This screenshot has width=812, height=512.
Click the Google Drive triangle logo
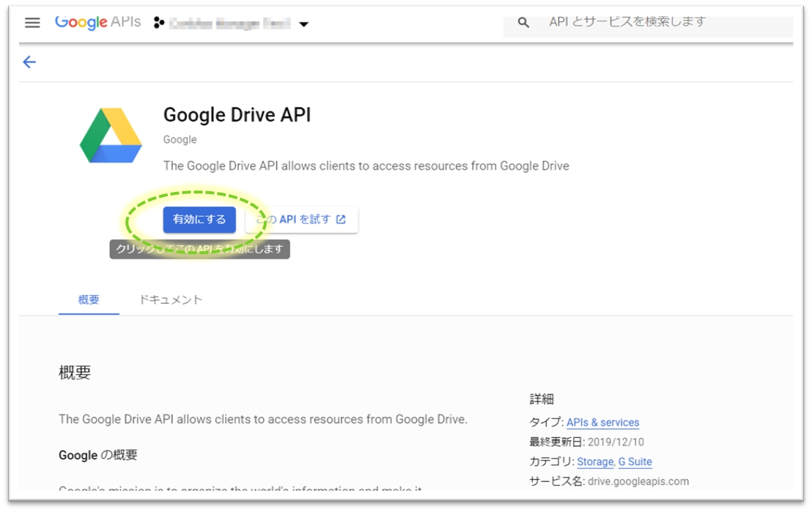tap(111, 136)
